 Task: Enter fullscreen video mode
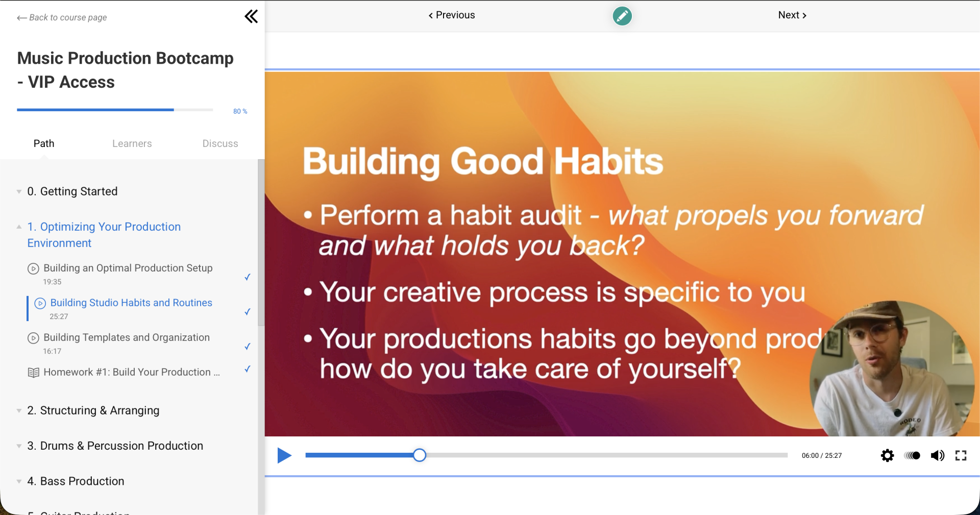click(x=961, y=455)
